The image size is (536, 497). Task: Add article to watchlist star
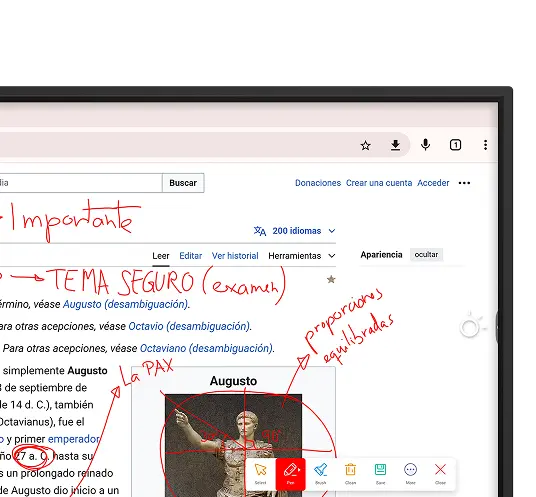point(331,280)
